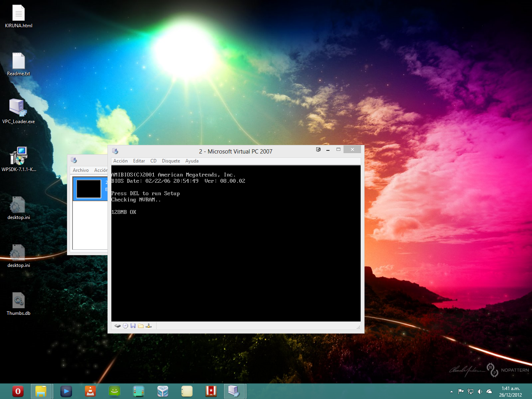Launch Opera browser from taskbar
Image resolution: width=532 pixels, height=399 pixels.
[x=18, y=391]
